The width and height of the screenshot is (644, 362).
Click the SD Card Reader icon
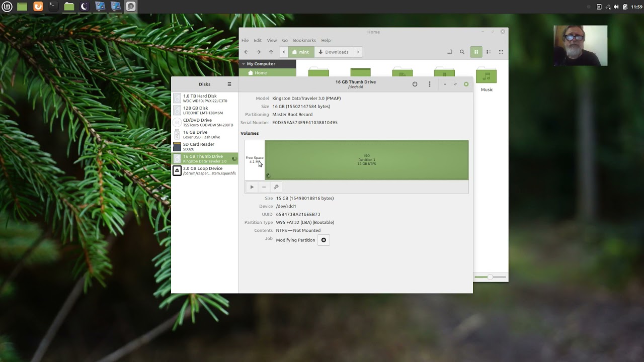pyautogui.click(x=177, y=146)
